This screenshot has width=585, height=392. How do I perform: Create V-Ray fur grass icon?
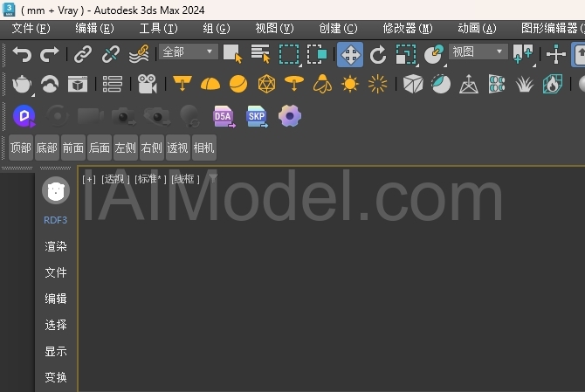coord(525,85)
